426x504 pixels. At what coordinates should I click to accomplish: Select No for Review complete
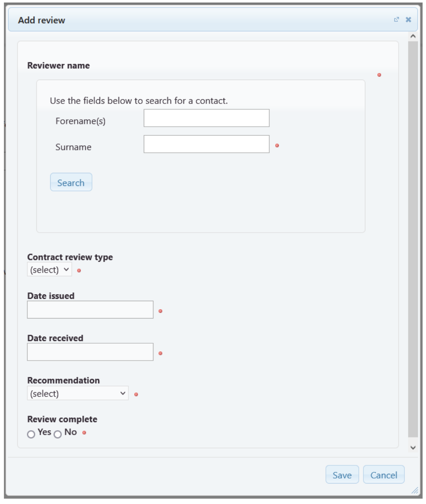58,434
